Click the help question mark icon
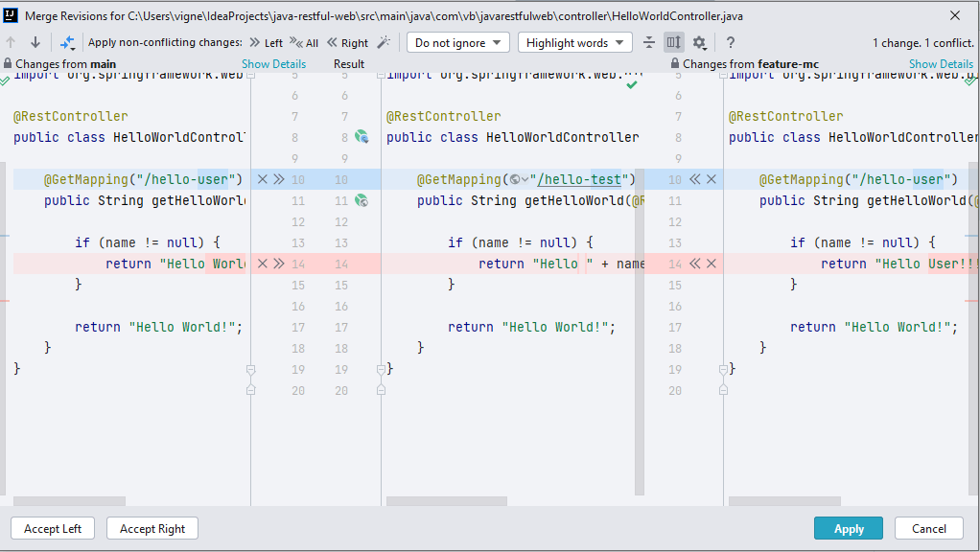The image size is (980, 552). (729, 42)
